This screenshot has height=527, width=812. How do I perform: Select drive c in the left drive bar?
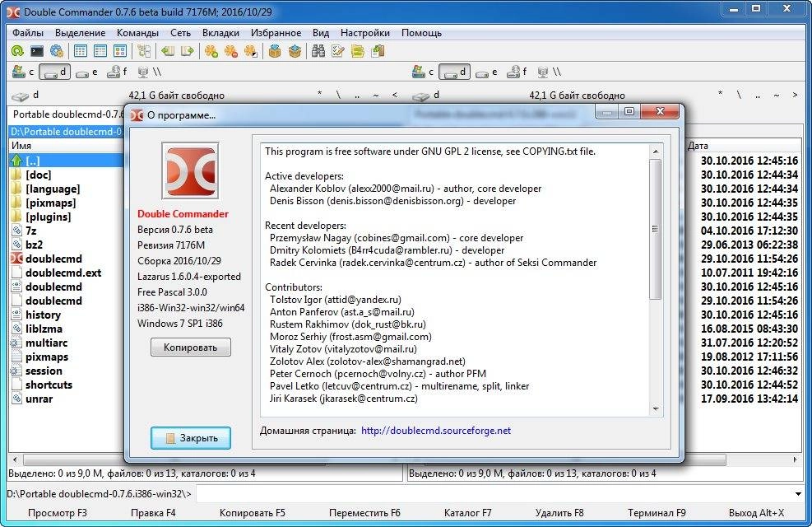[x=23, y=72]
